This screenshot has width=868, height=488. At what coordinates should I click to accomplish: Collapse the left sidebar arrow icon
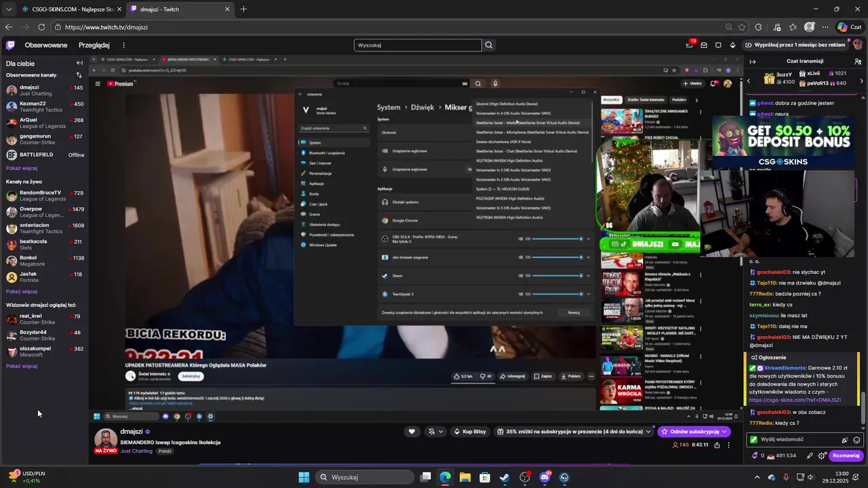tap(79, 63)
